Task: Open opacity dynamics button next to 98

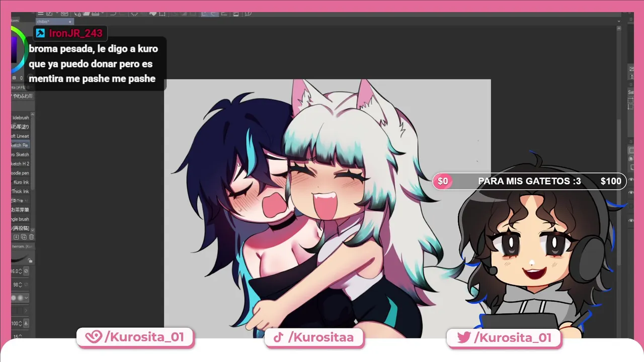Action: pos(26,285)
